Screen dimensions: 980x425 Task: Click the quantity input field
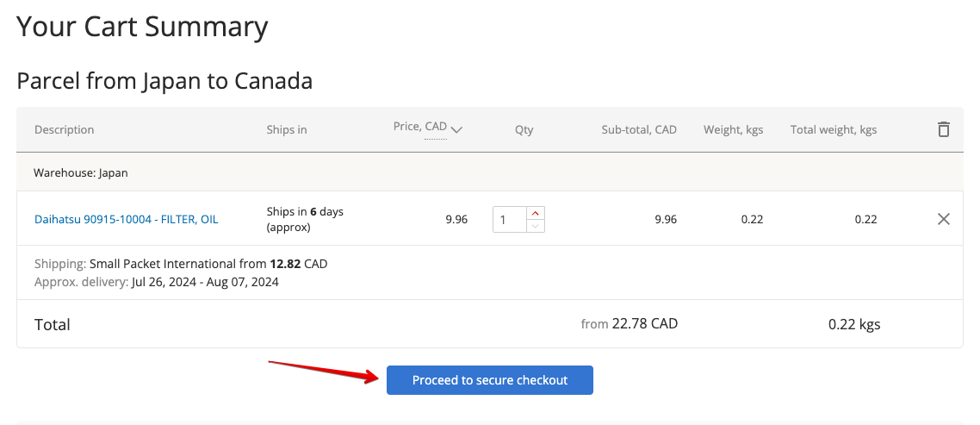pyautogui.click(x=508, y=220)
